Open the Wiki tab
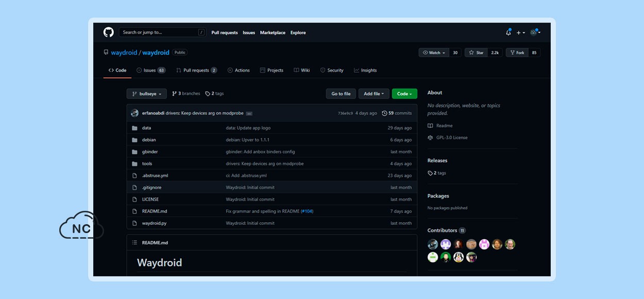The height and width of the screenshot is (299, 644). click(302, 70)
